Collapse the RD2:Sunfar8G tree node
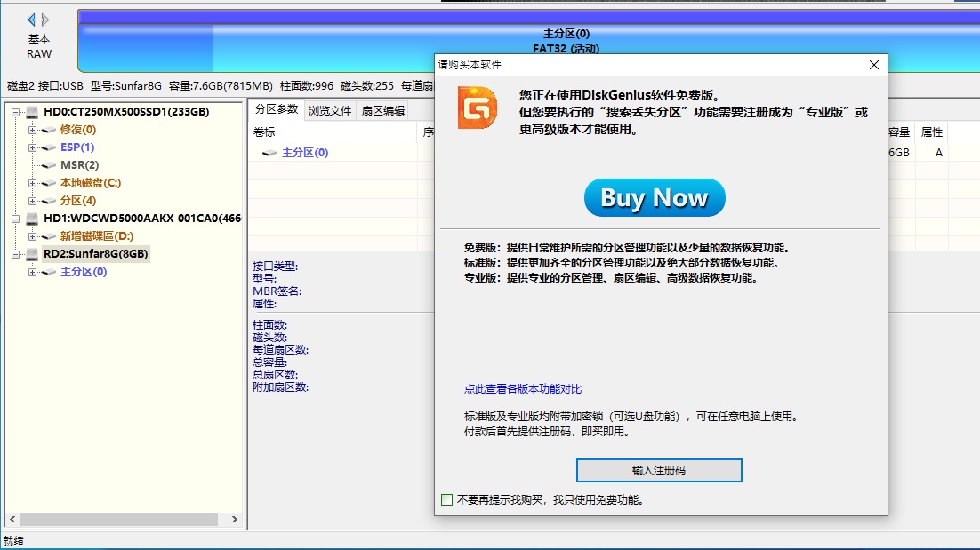 pos(16,254)
